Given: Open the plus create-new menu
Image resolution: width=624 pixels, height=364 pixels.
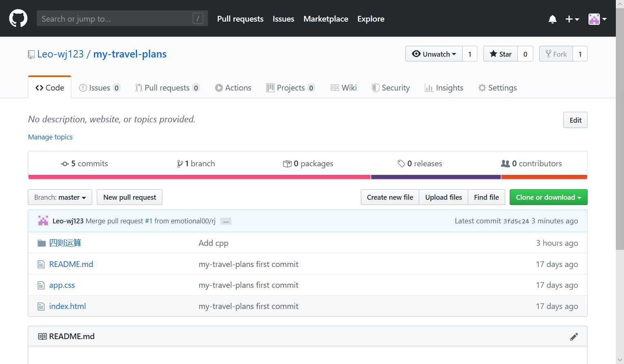Looking at the screenshot, I should (572, 19).
